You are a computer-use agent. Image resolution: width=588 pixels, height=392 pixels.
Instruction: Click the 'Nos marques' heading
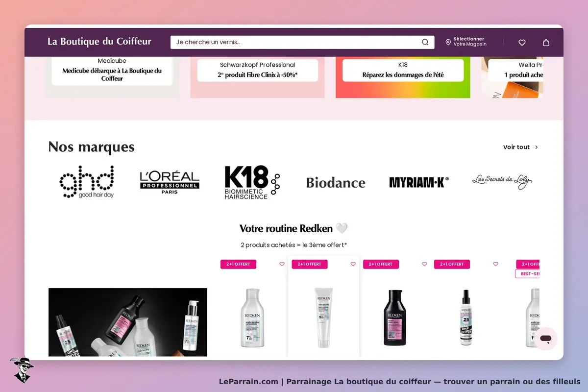91,147
